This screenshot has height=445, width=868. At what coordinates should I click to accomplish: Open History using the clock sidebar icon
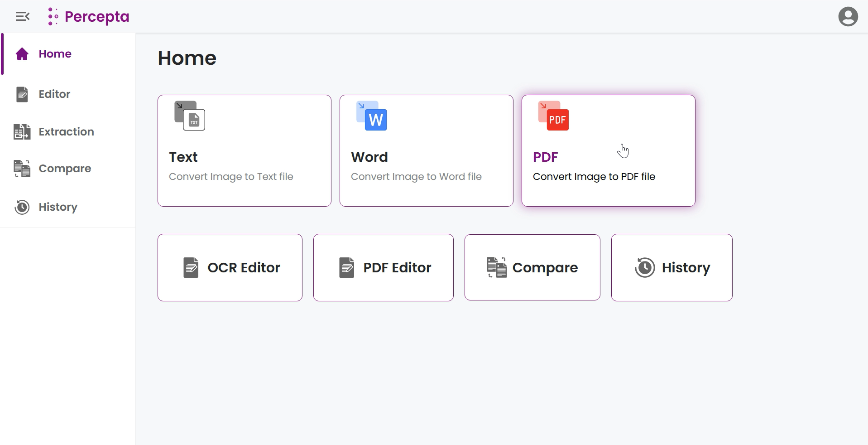(x=22, y=207)
